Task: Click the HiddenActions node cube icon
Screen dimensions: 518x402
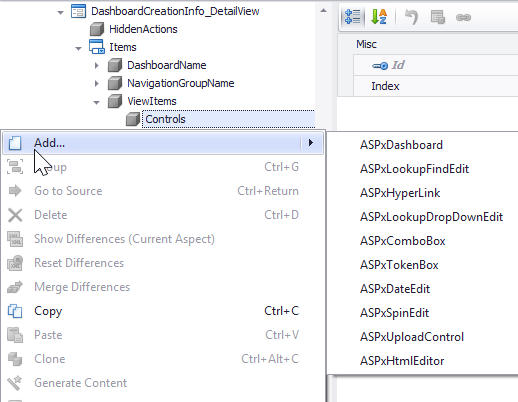Action: pos(97,29)
